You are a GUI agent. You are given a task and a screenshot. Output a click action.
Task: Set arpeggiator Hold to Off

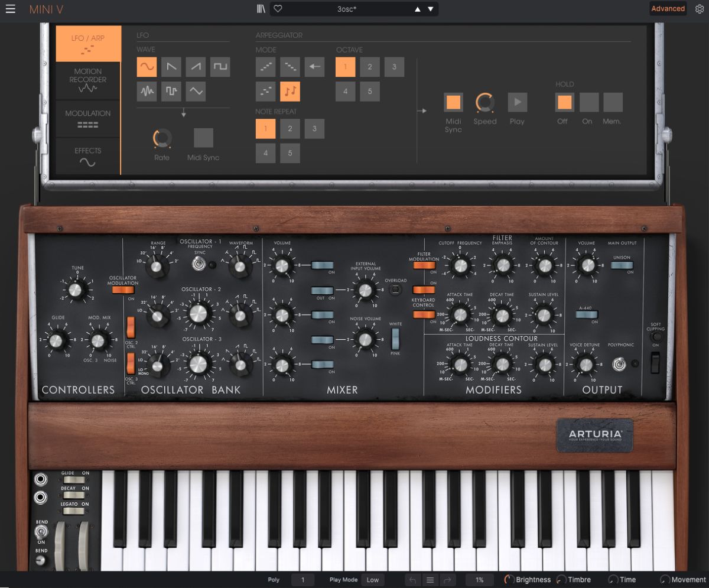565,102
